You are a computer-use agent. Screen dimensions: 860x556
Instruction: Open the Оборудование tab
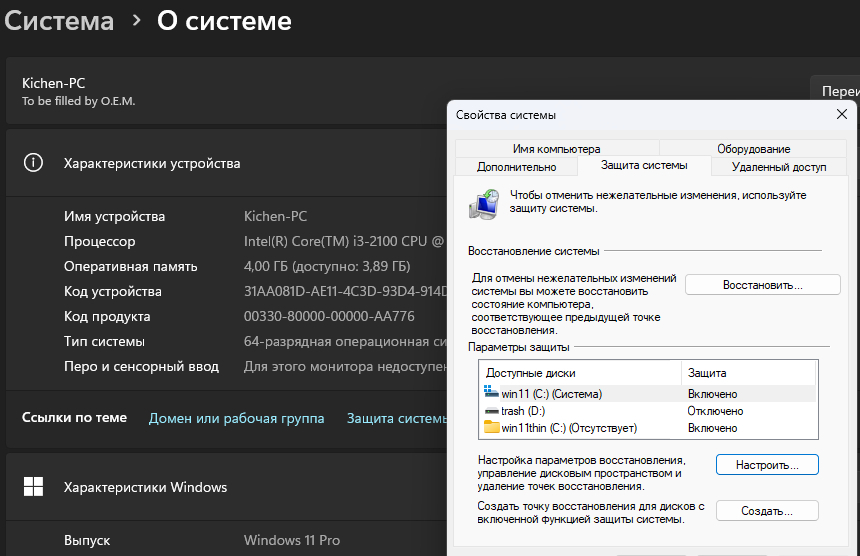tap(753, 149)
